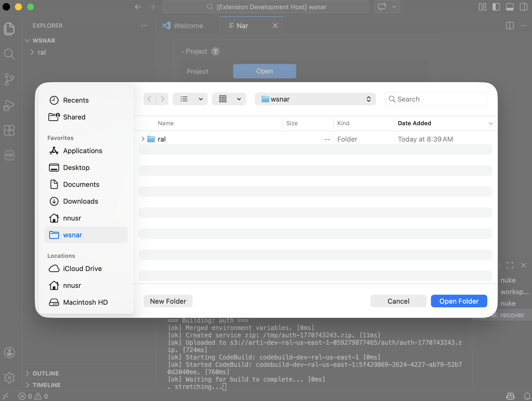Toggle the primary sidebar layout icon

496,7
